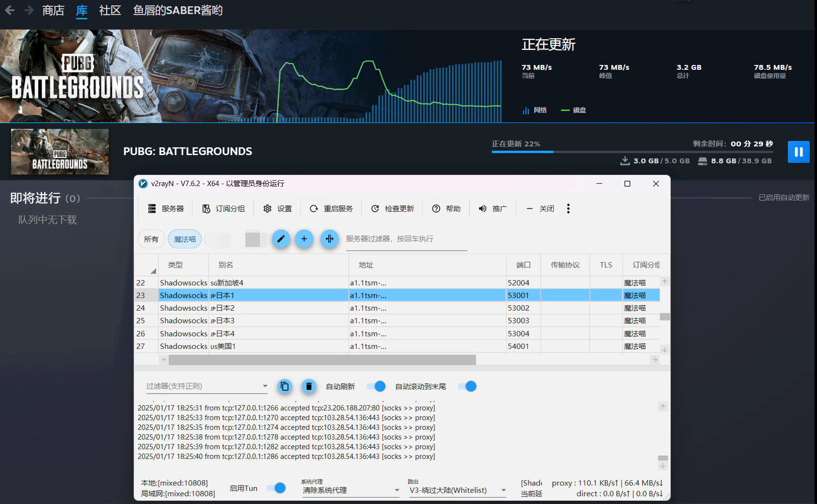817x504 pixels.
Task: Select server row SG新加坡4
Action: tap(397, 283)
